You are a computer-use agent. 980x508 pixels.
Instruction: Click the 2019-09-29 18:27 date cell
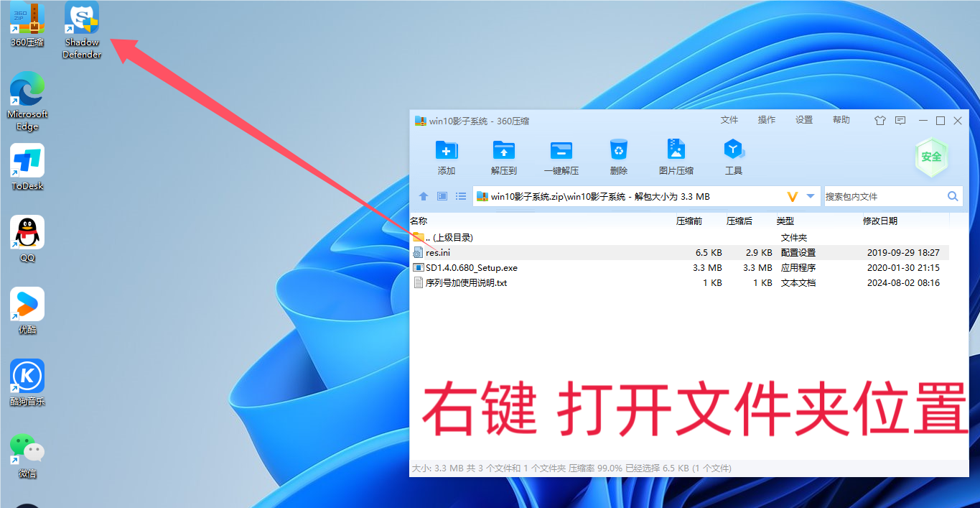pyautogui.click(x=903, y=253)
